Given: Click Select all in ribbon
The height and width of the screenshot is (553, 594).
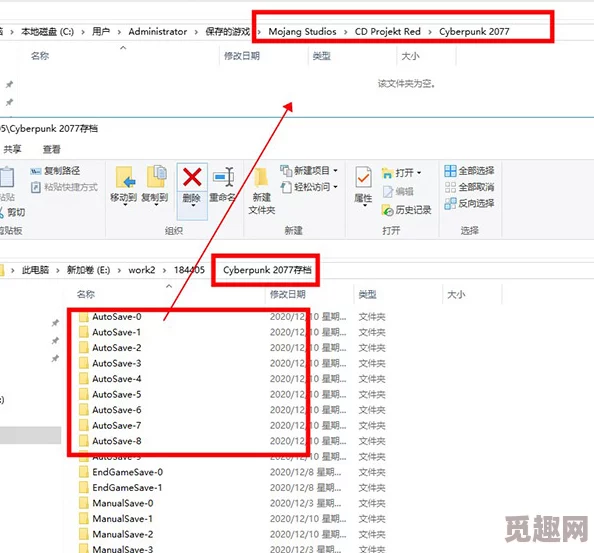Looking at the screenshot, I should click(x=469, y=171).
